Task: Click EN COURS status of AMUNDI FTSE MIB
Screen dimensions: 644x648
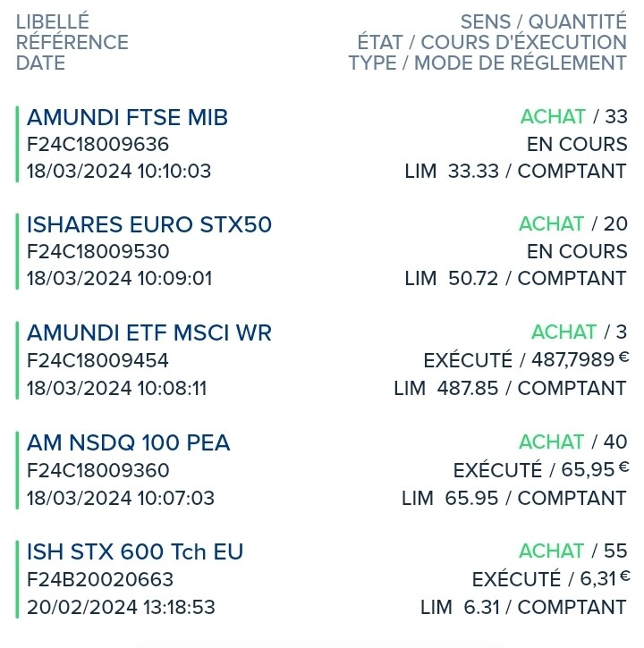Action: point(577,145)
